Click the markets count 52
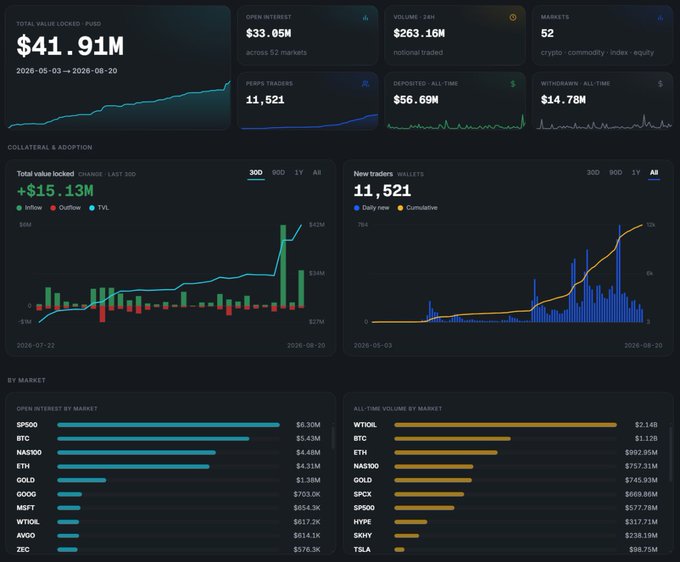The height and width of the screenshot is (562, 680). click(547, 33)
